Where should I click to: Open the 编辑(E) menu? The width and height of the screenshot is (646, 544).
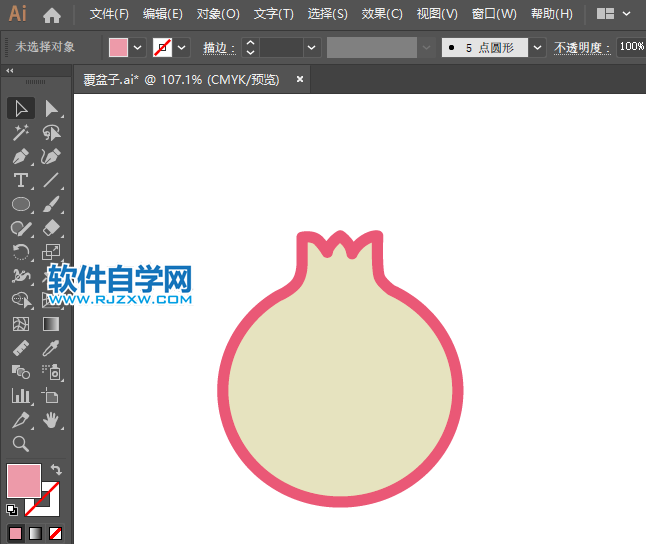163,14
